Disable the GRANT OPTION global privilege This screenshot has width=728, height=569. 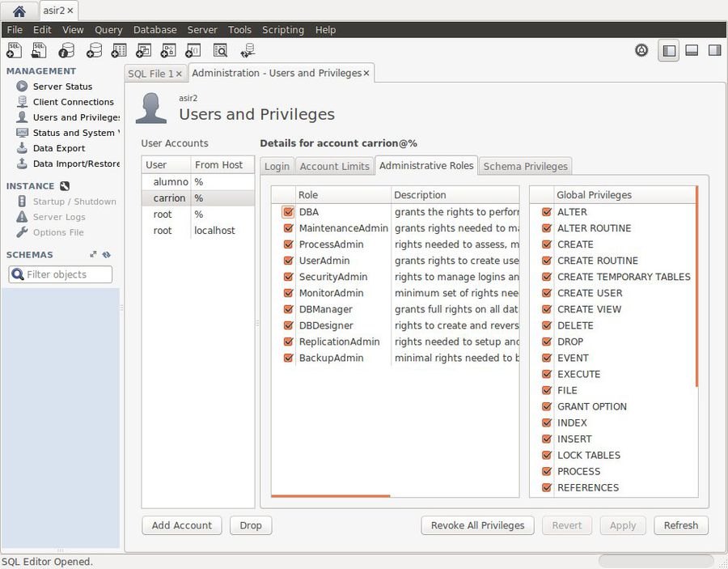(548, 406)
